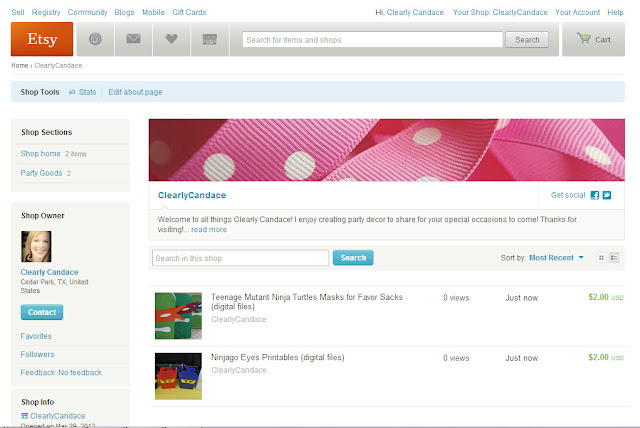640x428 pixels.
Task: Open the shop's Twitter icon
Action: coord(607,195)
